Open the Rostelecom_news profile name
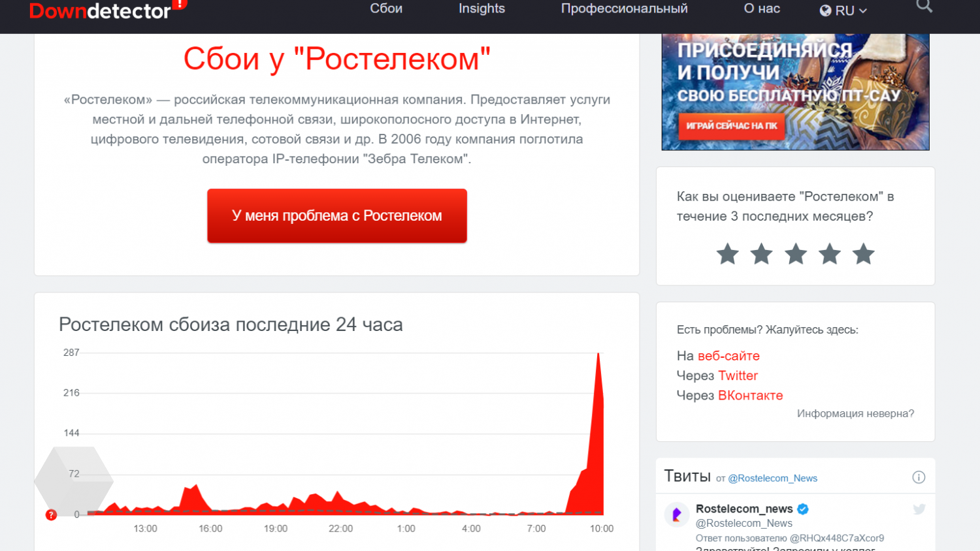This screenshot has height=551, width=980. coord(744,509)
